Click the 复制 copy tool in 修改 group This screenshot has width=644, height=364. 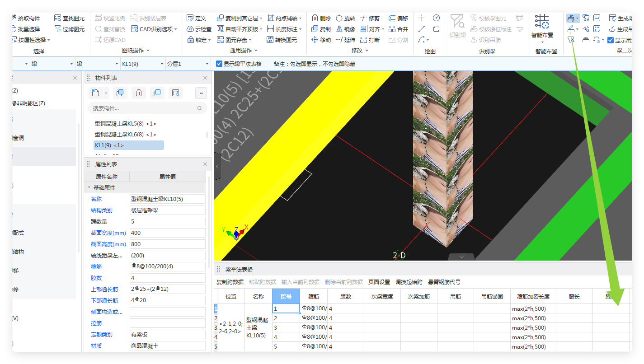(321, 29)
